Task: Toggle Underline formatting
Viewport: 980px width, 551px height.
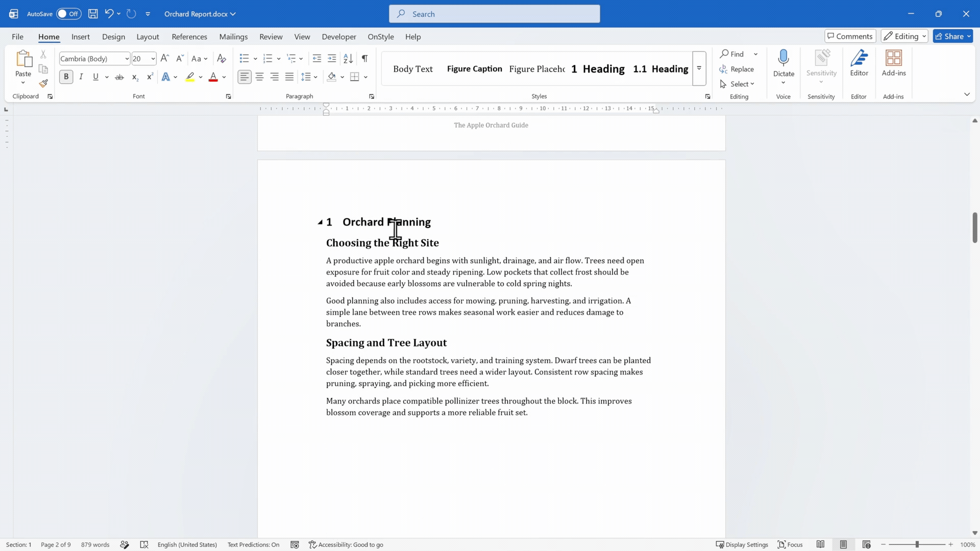Action: tap(95, 77)
